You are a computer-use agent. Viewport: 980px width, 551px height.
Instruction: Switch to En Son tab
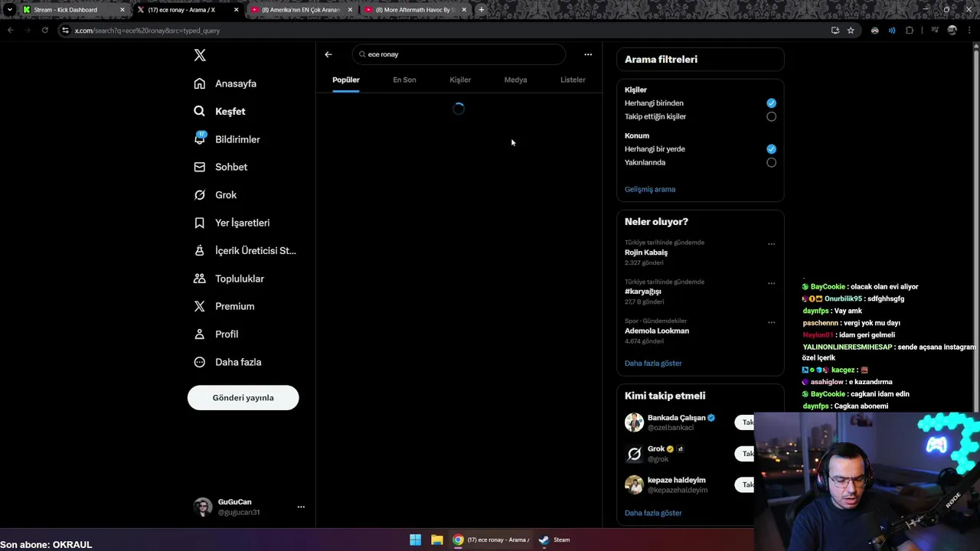click(404, 80)
